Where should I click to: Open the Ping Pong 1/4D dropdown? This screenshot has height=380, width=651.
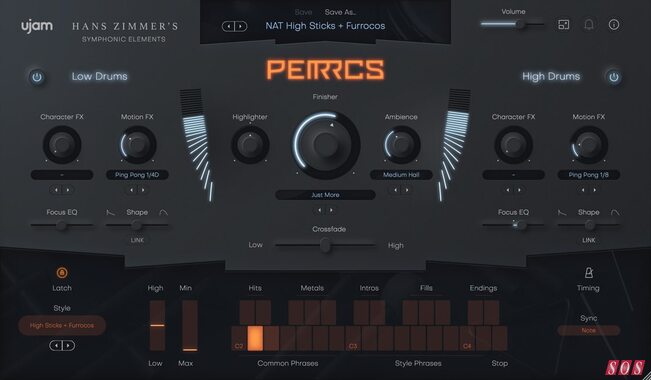coord(137,175)
